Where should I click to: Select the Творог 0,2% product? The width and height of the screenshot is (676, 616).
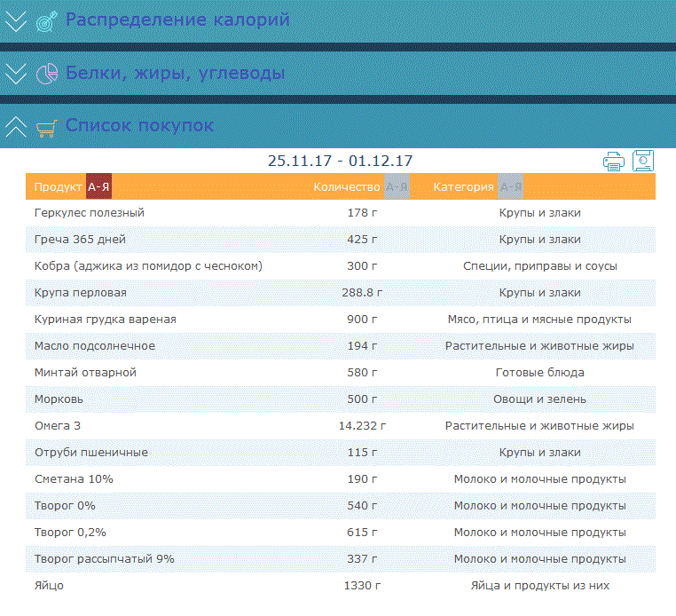point(70,533)
